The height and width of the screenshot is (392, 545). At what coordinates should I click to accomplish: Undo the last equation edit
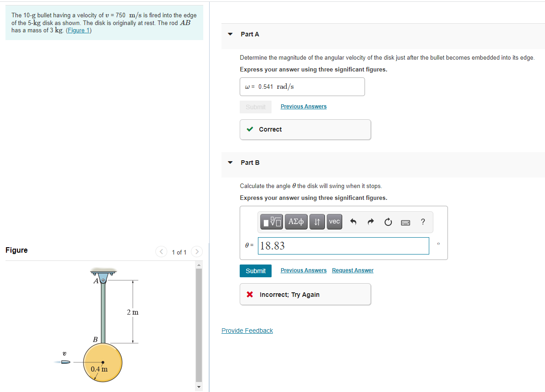(x=353, y=222)
